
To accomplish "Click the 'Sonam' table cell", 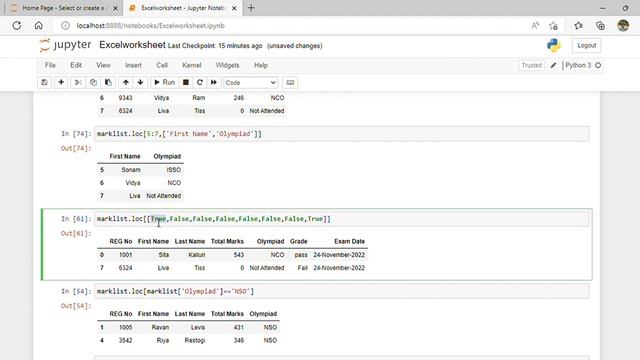I will pyautogui.click(x=131, y=170).
